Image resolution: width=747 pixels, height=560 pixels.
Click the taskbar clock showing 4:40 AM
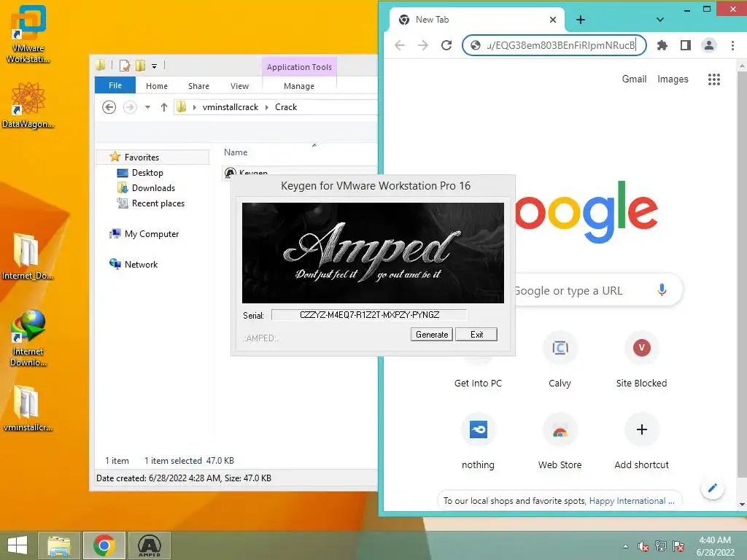pyautogui.click(x=715, y=546)
